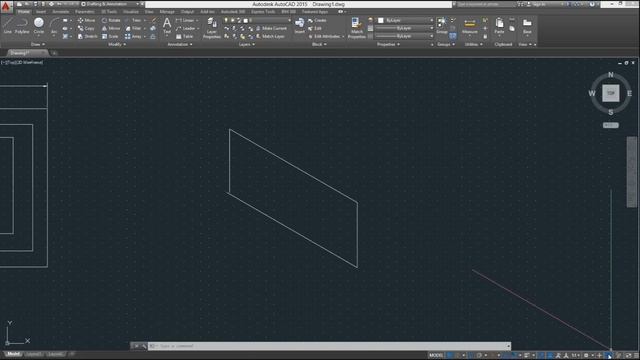The image size is (640, 360).
Task: Select the Line tool
Action: click(8, 25)
